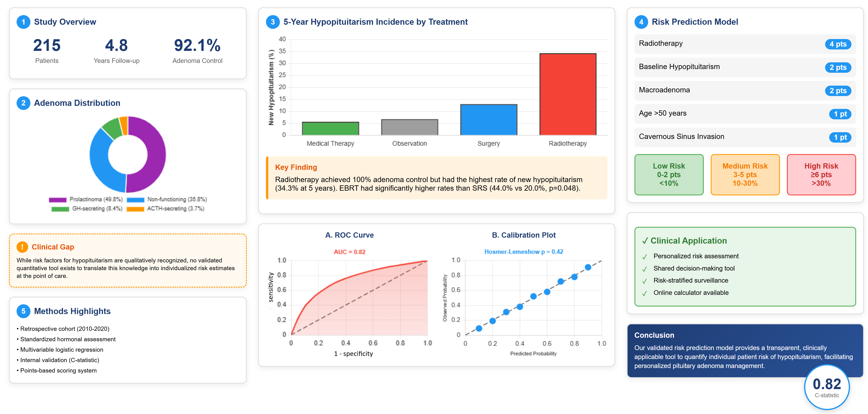Click the Cavernous Sinus Invasion 1 pt badge

[x=840, y=137]
